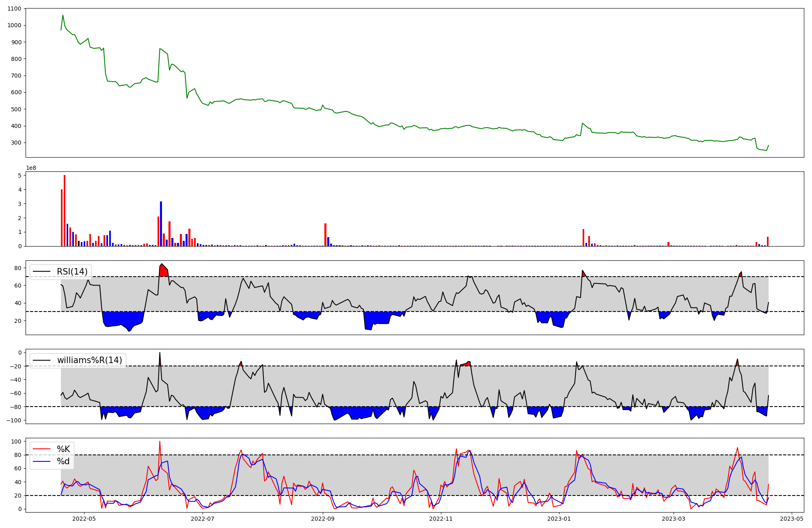Click the 2022-07 x-axis date label
The image size is (812, 528).
(x=202, y=519)
